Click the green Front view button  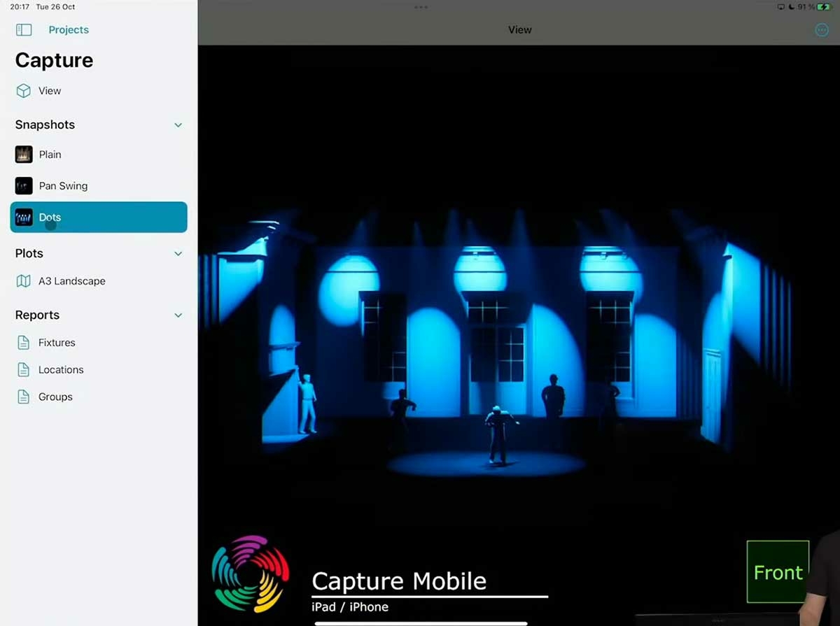(777, 572)
